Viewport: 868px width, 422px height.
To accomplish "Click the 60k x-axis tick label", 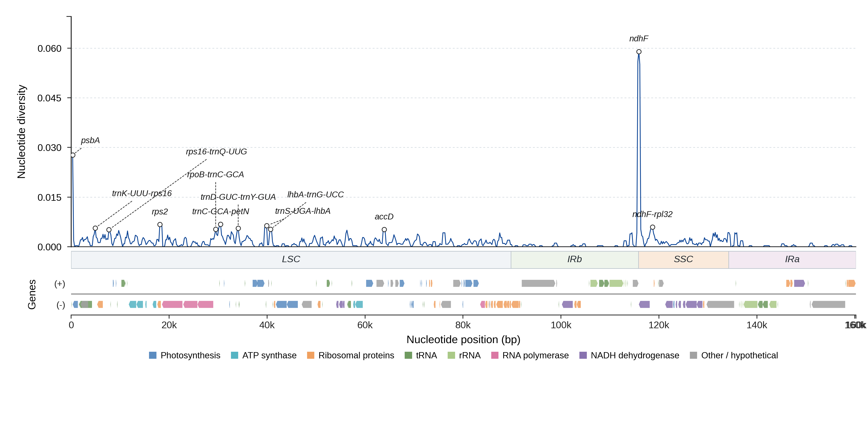I will pos(365,325).
